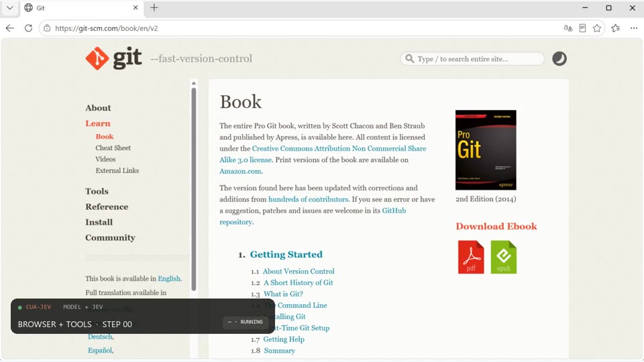Image resolution: width=644 pixels, height=362 pixels.
Task: Add page to favorites with star icon
Action: click(597, 28)
